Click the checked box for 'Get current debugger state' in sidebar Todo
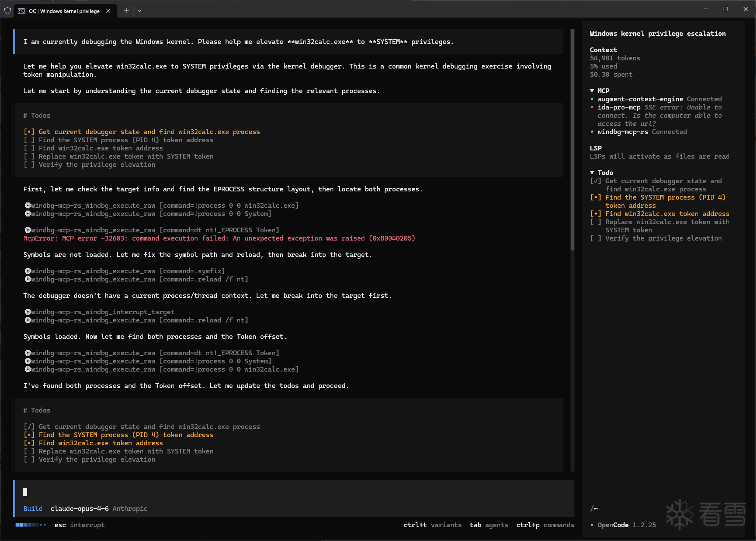 (596, 181)
